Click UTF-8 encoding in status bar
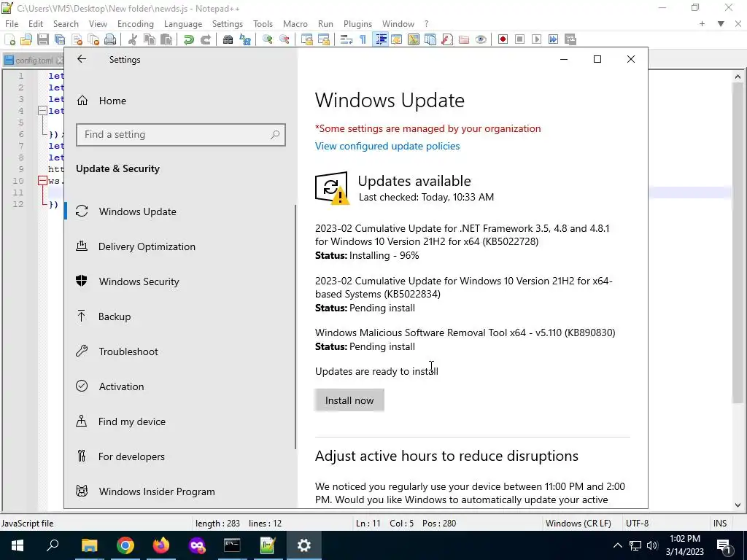The width and height of the screenshot is (747, 560). 637,524
